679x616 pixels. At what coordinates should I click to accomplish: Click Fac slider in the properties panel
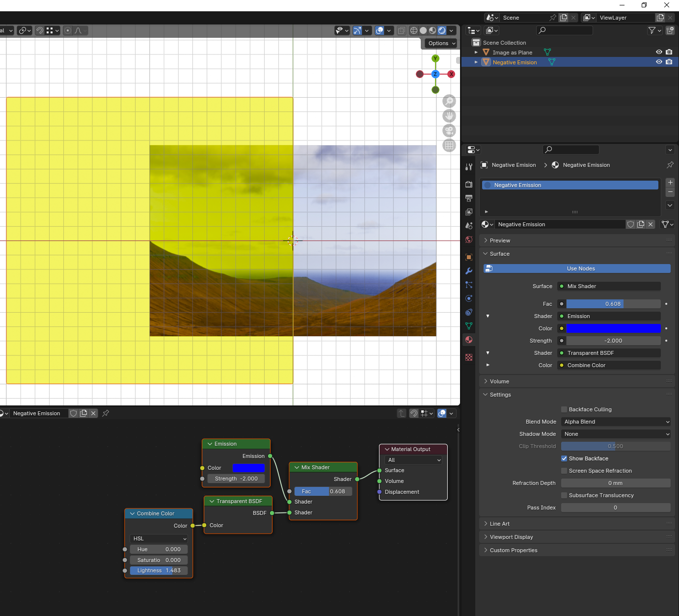coord(613,304)
